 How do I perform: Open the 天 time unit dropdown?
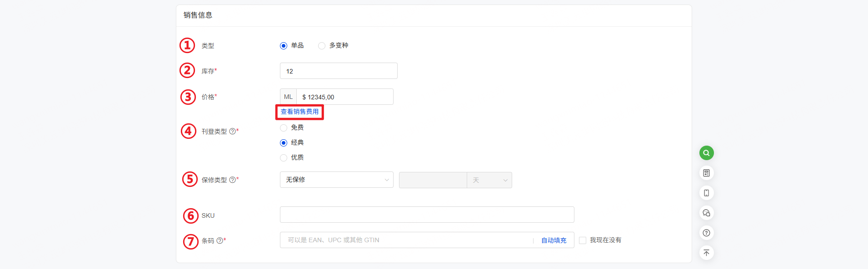489,180
